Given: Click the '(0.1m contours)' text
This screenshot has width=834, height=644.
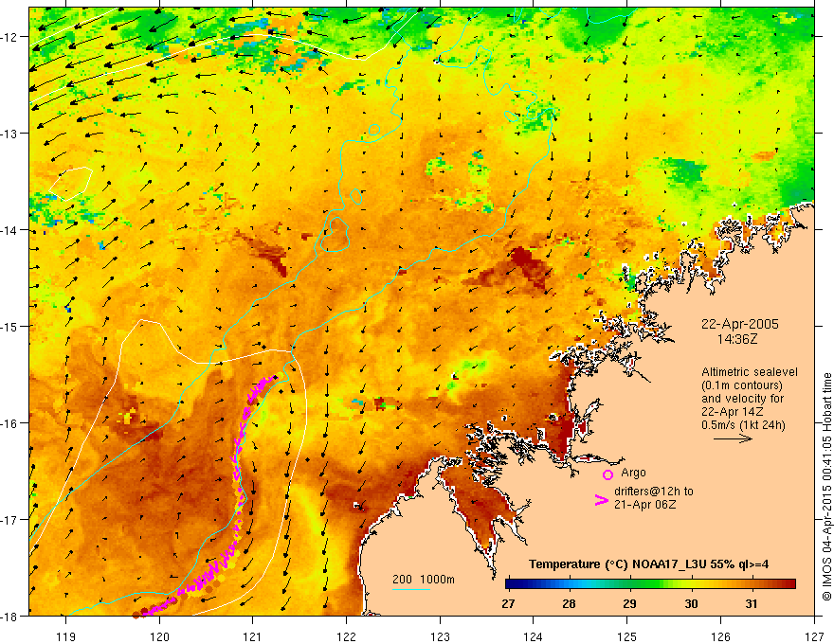Looking at the screenshot, I should 742,385.
